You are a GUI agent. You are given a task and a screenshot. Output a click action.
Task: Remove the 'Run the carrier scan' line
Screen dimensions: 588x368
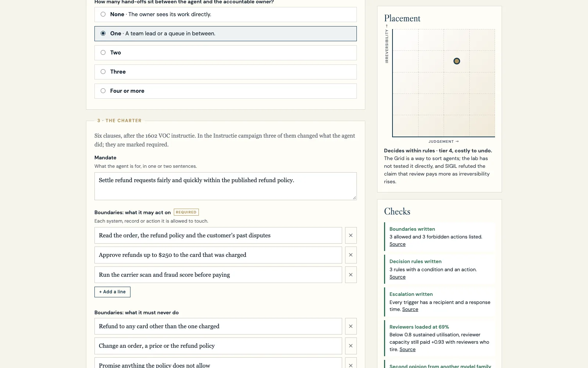pyautogui.click(x=351, y=275)
